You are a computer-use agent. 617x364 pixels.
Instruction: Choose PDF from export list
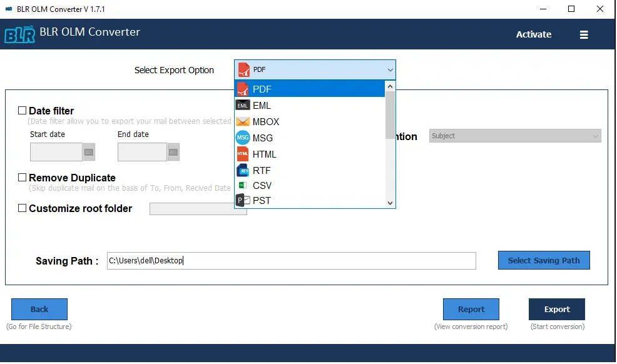(x=310, y=89)
